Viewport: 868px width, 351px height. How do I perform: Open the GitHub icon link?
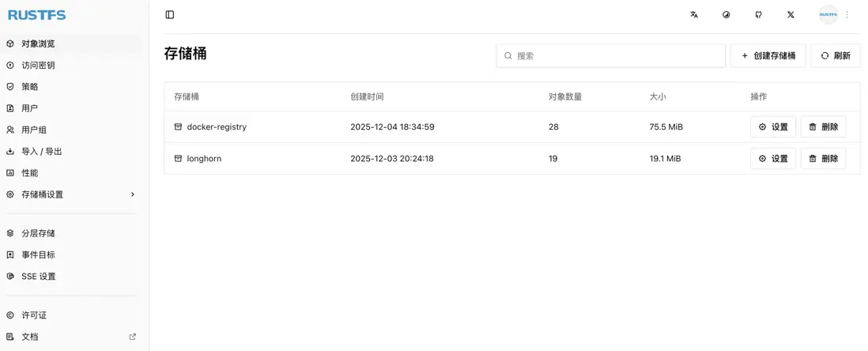coord(759,14)
